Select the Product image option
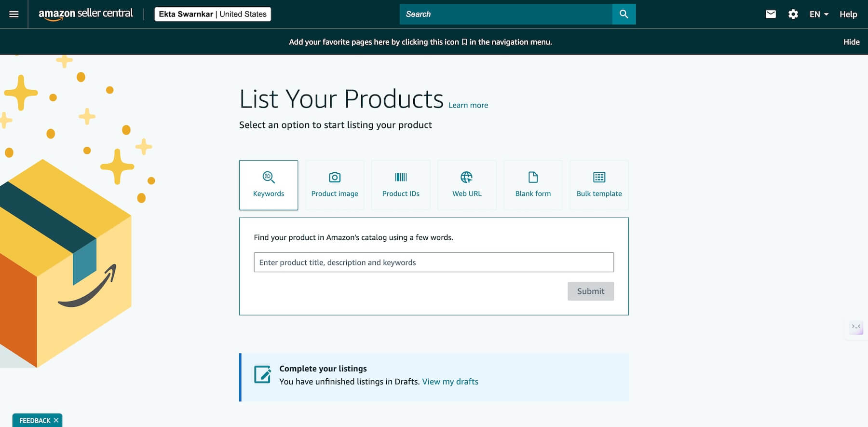 point(335,185)
